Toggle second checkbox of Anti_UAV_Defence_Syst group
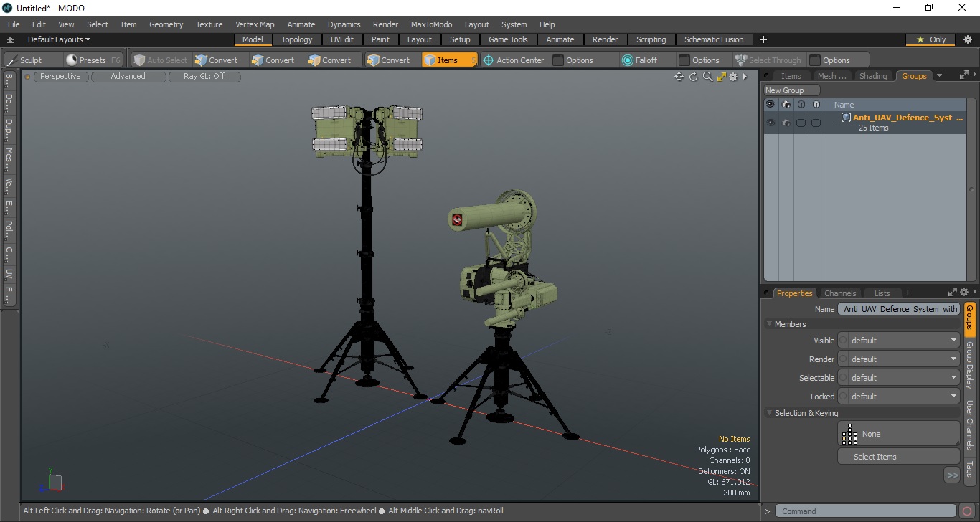The image size is (980, 522). click(816, 123)
